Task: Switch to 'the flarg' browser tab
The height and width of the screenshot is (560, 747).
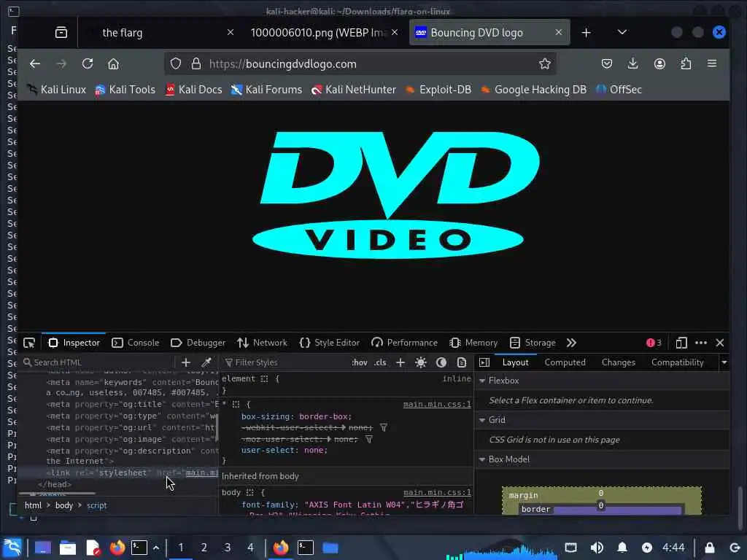Action: 158,32
